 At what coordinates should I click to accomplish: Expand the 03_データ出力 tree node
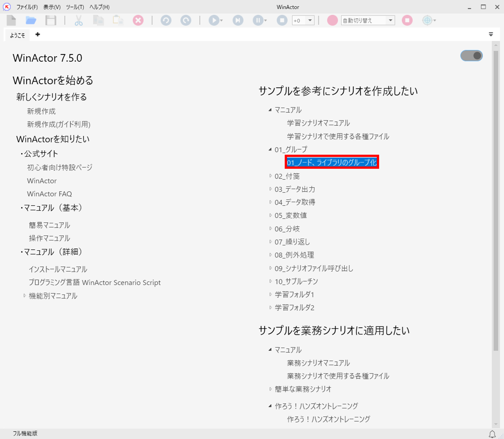tap(270, 189)
